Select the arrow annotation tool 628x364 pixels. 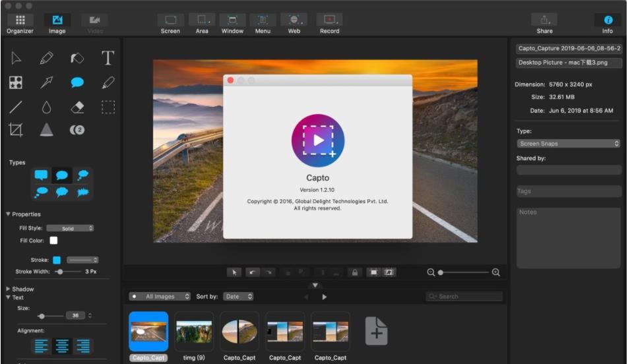(x=46, y=83)
